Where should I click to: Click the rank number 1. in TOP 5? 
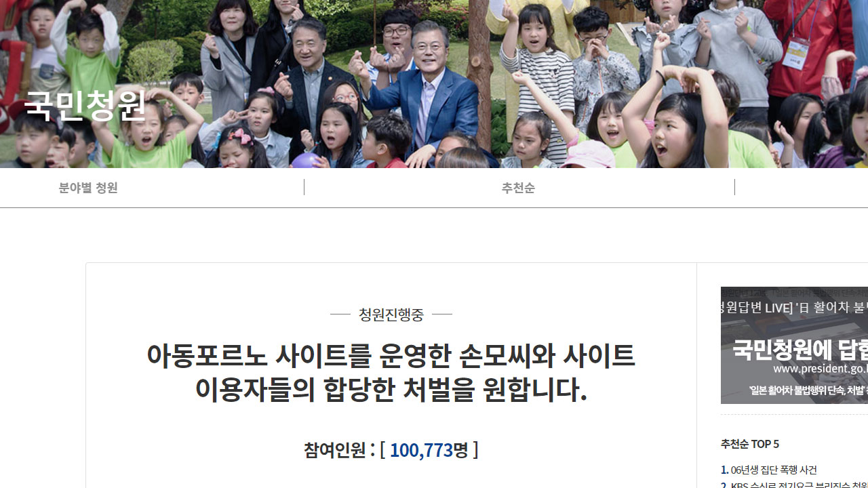(724, 470)
